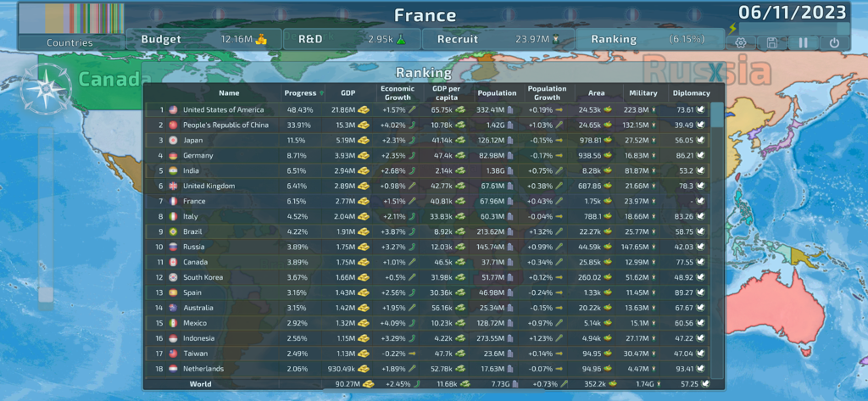Viewport: 868px width, 401px height.
Task: Open the Budget panel
Action: tap(203, 39)
